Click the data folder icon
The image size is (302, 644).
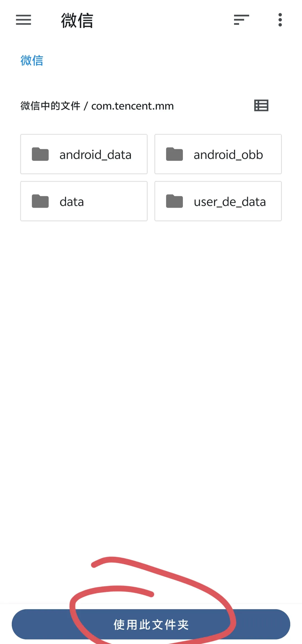coord(40,201)
